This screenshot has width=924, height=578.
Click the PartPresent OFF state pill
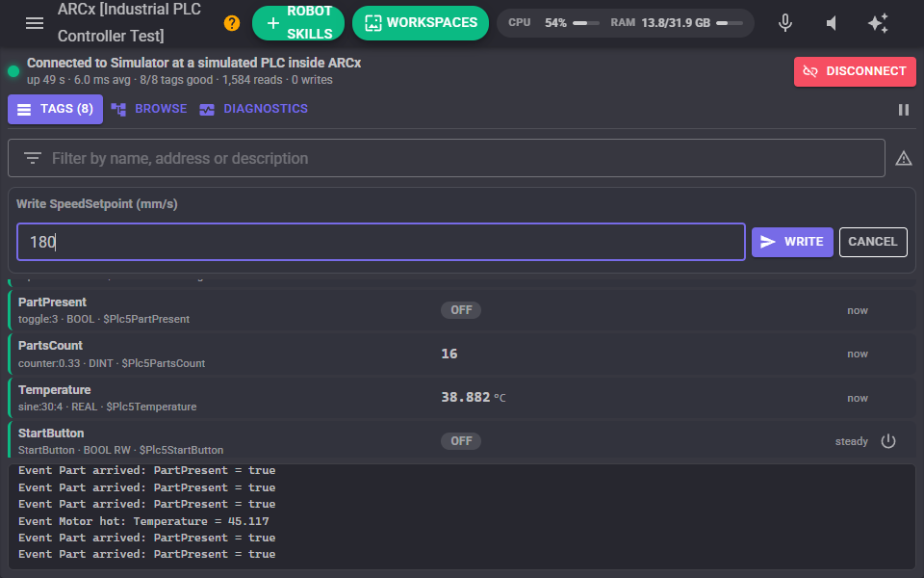click(x=461, y=310)
